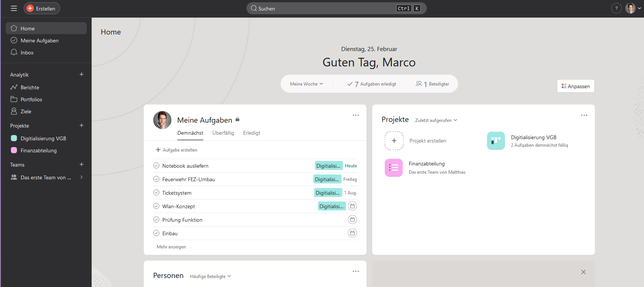Open Häufige Beteiligte dropdown in Personen
The width and height of the screenshot is (644, 287).
point(210,276)
